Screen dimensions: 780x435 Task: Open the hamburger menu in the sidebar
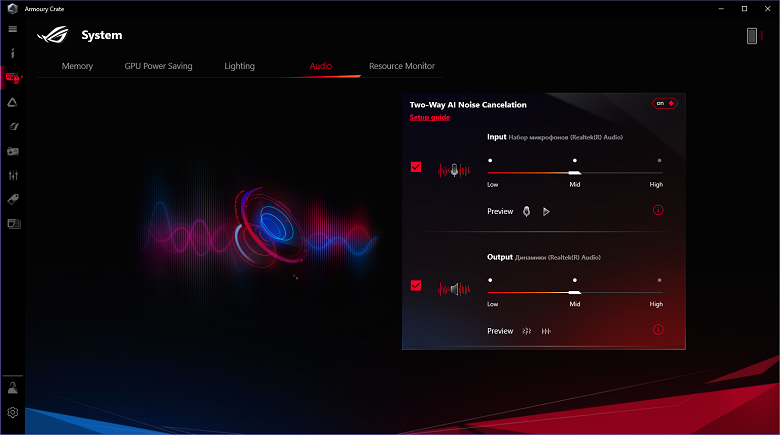point(13,29)
